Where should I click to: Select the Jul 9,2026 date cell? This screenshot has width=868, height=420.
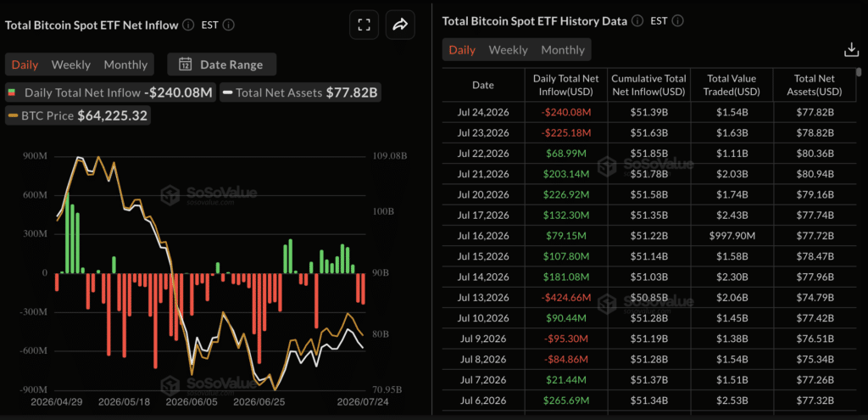tap(483, 339)
